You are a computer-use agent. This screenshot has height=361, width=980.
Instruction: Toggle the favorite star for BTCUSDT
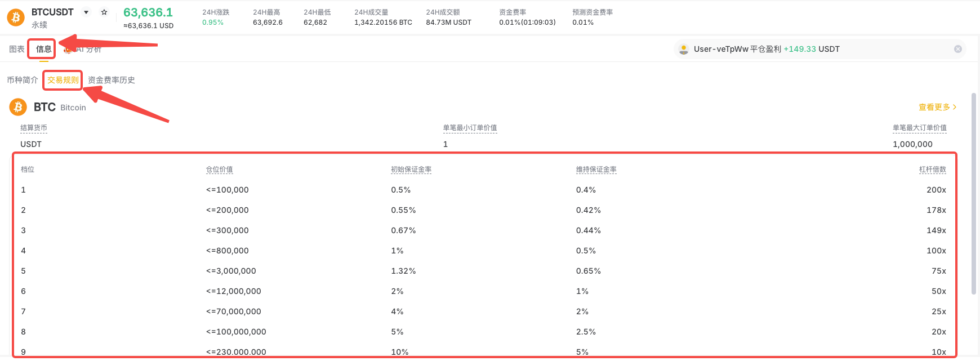pos(104,12)
